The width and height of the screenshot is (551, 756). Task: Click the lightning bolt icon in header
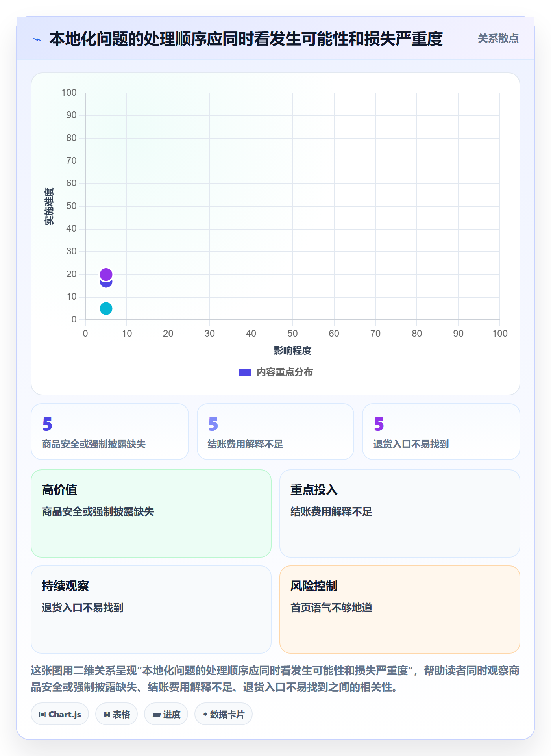coord(37,39)
